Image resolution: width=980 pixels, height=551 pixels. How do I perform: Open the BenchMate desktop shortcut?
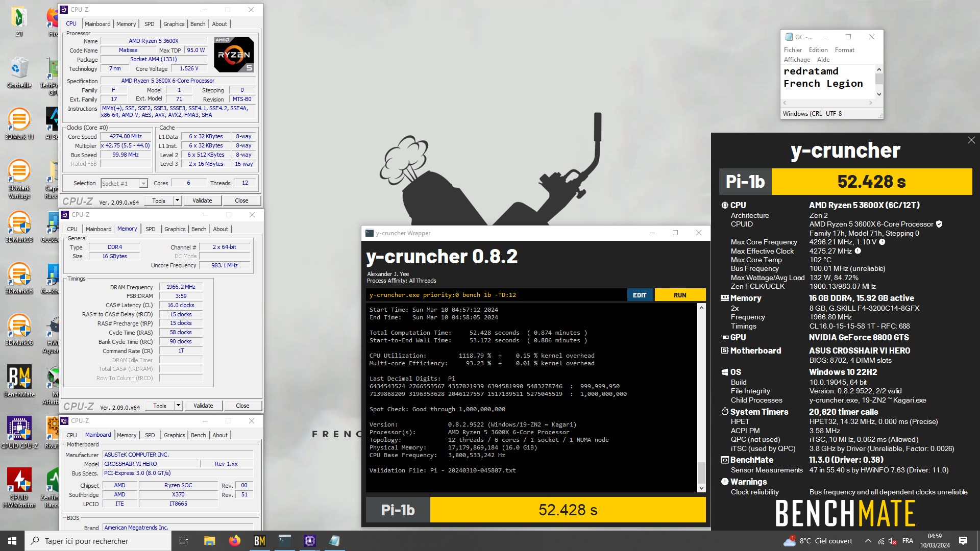[x=19, y=381]
